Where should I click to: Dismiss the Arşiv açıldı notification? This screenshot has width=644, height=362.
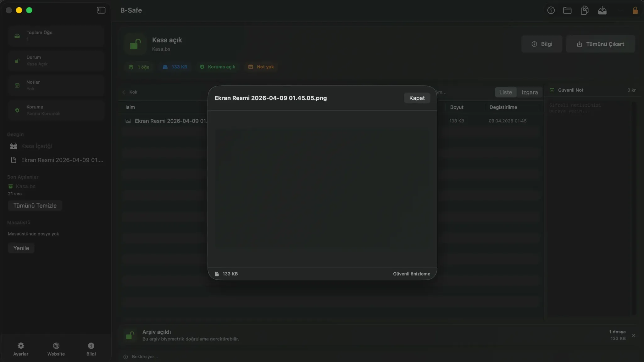point(633,335)
